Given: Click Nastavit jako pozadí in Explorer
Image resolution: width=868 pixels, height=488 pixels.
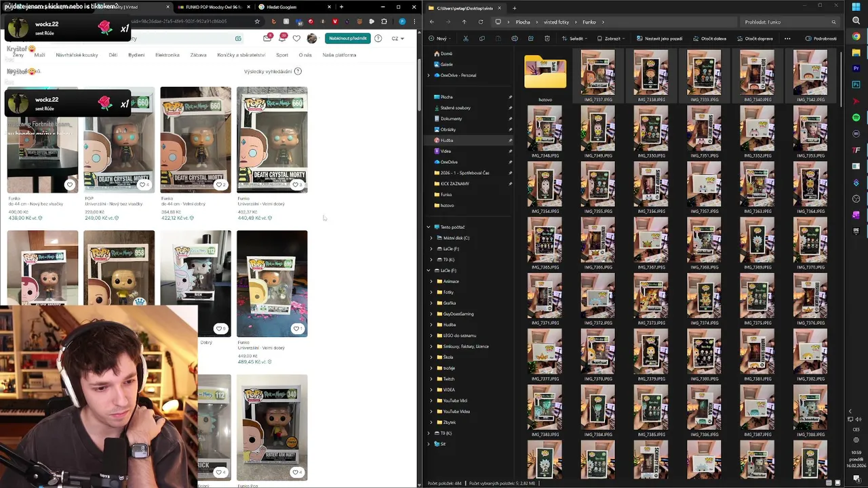Looking at the screenshot, I should click(659, 39).
